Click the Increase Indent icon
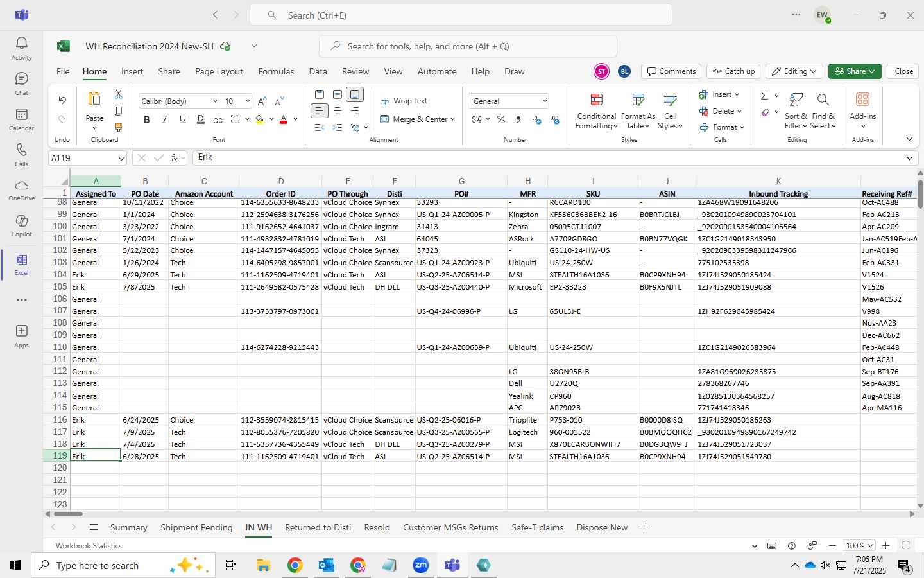This screenshot has height=578, width=924. (337, 128)
